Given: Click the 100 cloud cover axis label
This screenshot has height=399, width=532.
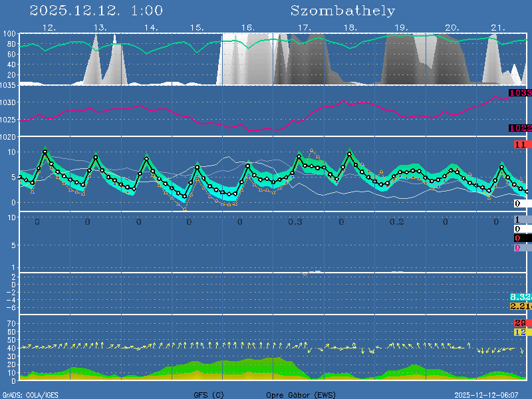Looking at the screenshot, I should click(9, 34).
